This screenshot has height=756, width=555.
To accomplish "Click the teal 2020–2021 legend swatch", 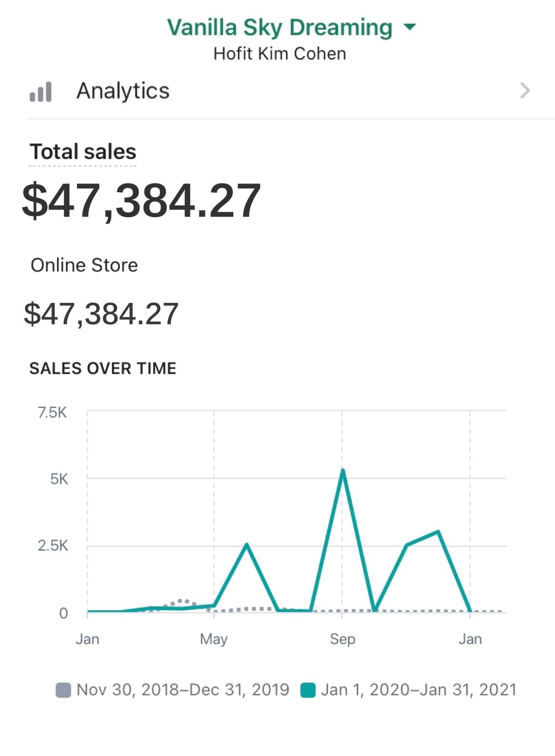I will coord(308,690).
